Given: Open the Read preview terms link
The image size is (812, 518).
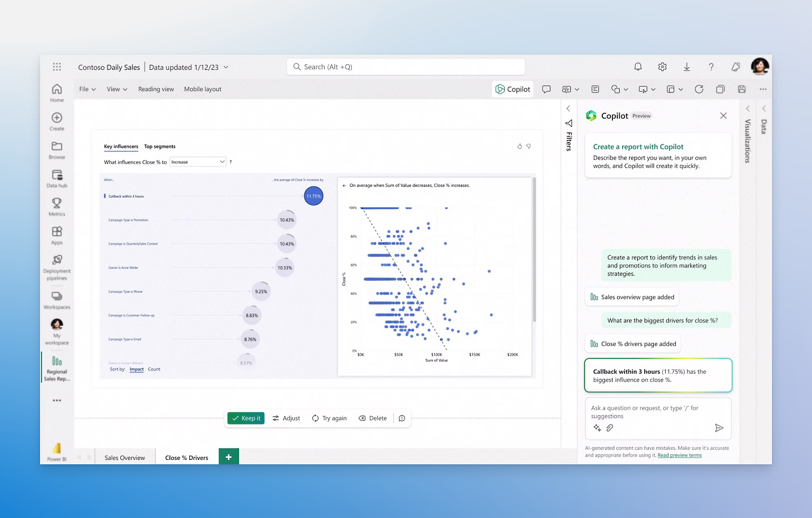Looking at the screenshot, I should 679,455.
